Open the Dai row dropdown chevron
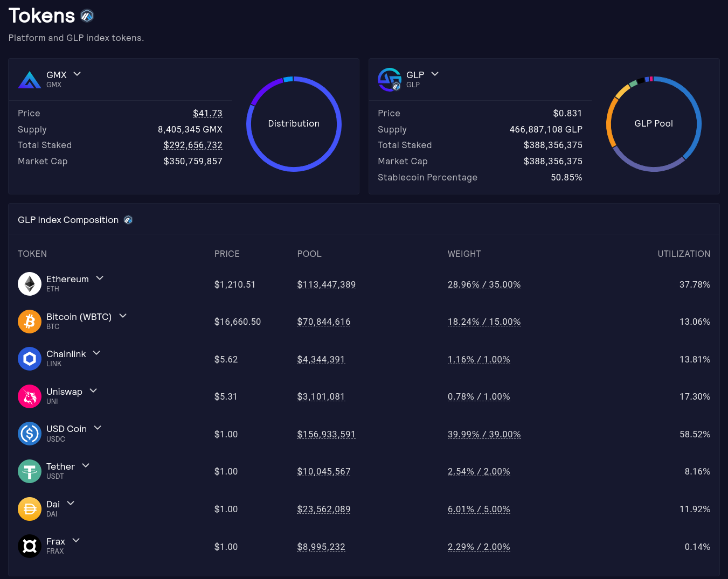This screenshot has width=728, height=579. 71,503
